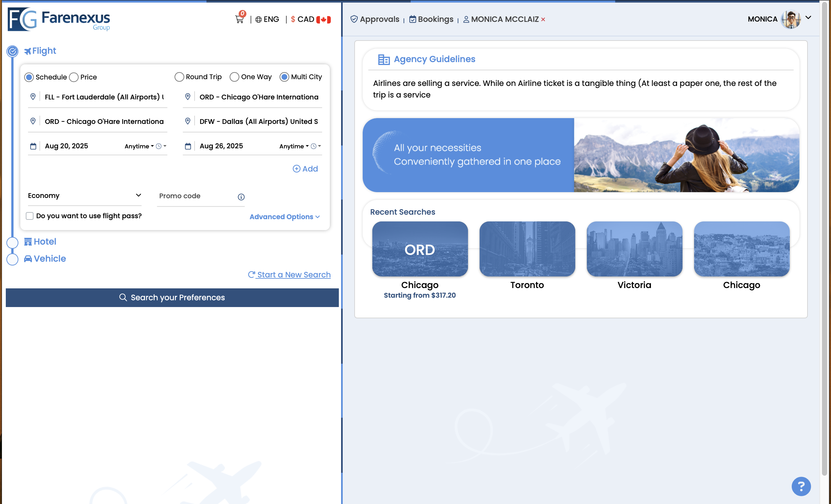Image resolution: width=831 pixels, height=504 pixels.
Task: Remove traveler MONICA MCCLAIZ with the red x
Action: point(543,20)
